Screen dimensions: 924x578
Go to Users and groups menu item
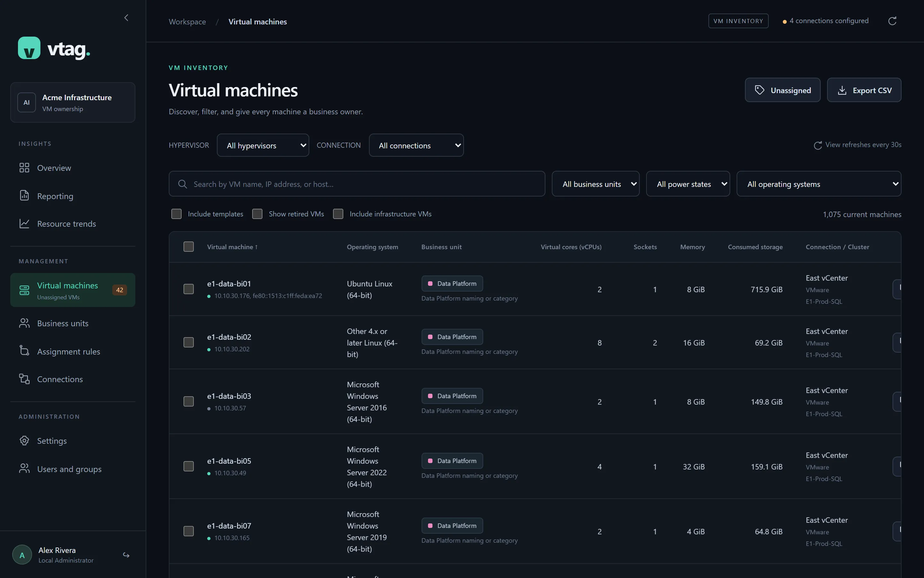tap(73, 469)
